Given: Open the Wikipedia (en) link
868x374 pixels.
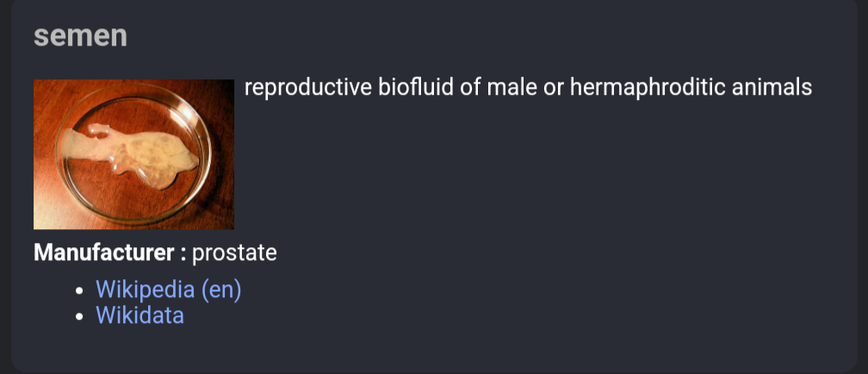Looking at the screenshot, I should (168, 290).
